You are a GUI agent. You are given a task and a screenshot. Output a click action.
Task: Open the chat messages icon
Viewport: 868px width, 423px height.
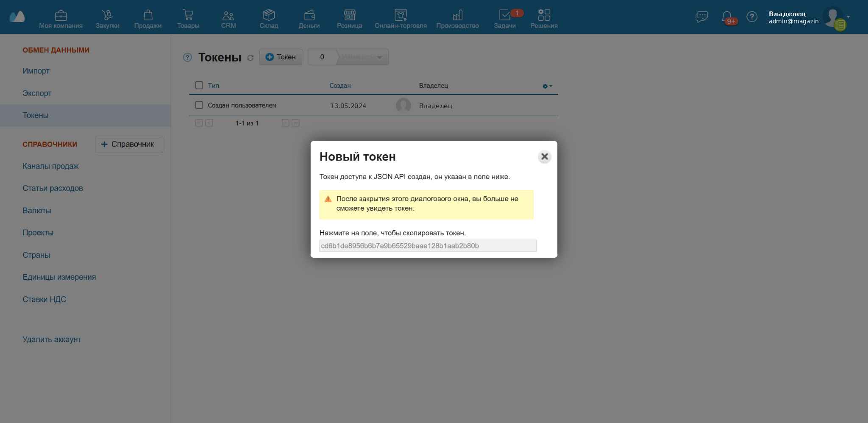701,17
